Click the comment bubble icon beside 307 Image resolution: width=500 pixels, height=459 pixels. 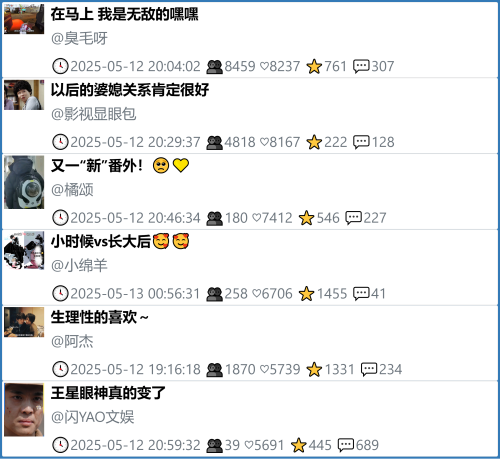point(361,66)
